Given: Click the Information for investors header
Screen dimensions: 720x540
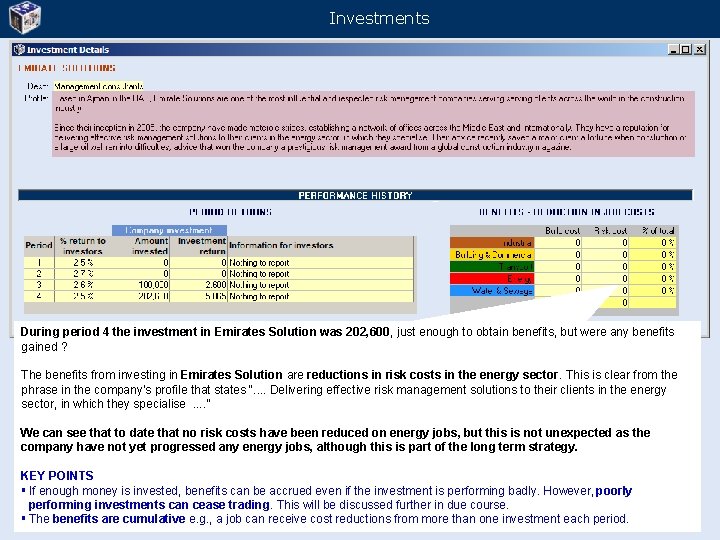Looking at the screenshot, I should (x=281, y=245).
